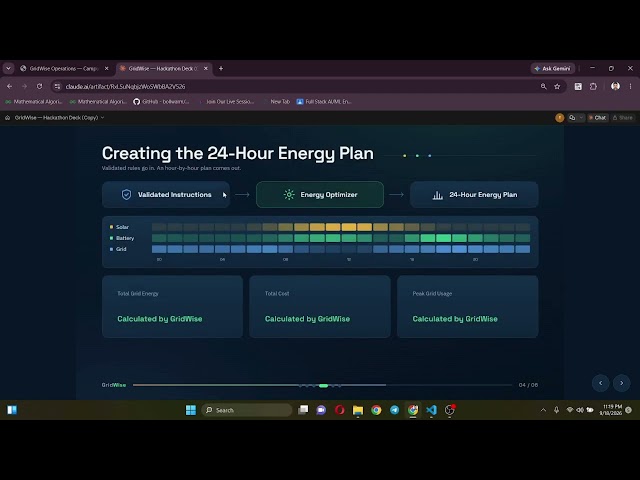Image resolution: width=640 pixels, height=480 pixels.
Task: Go to previous slide with left chevron
Action: (x=600, y=383)
